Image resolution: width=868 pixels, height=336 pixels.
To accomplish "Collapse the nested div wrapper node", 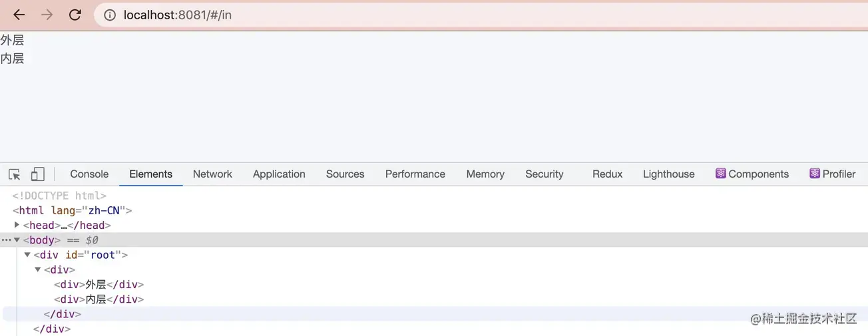I will click(x=38, y=269).
